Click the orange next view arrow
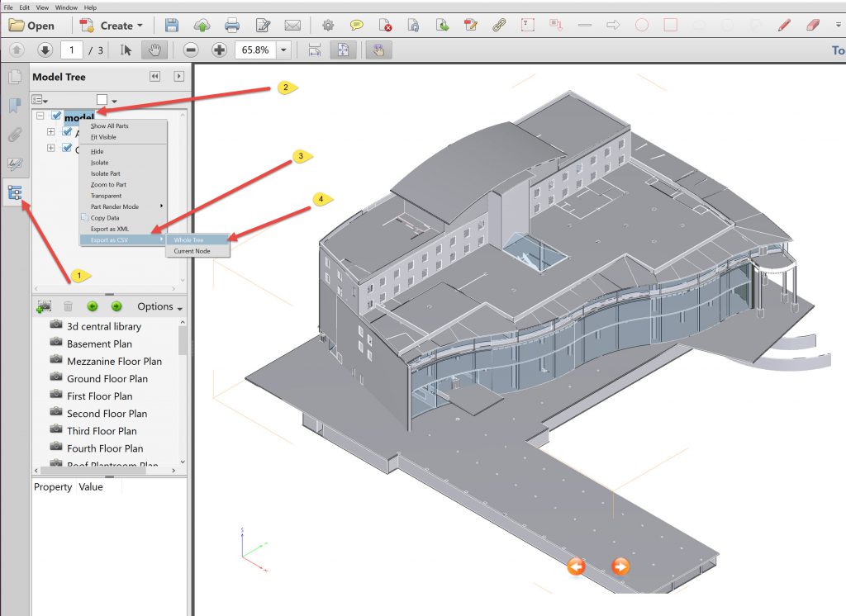Viewport: 846px width, 616px height. 620,566
